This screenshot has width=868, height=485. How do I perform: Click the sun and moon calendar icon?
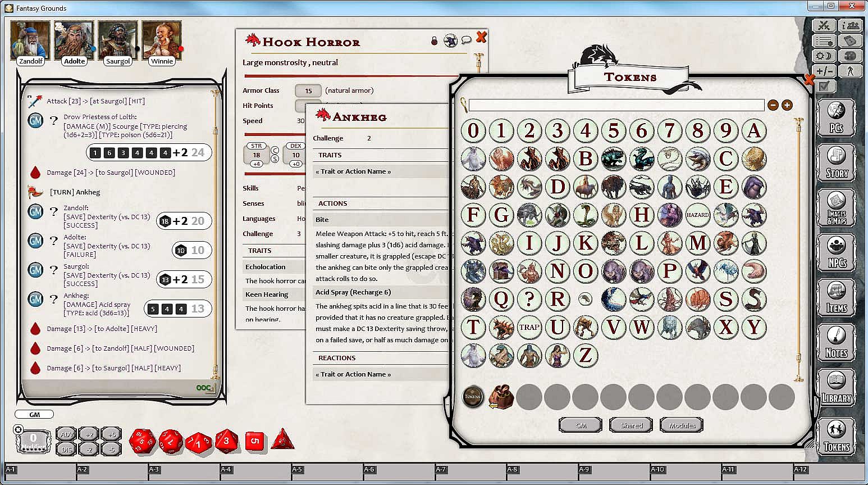point(824,56)
